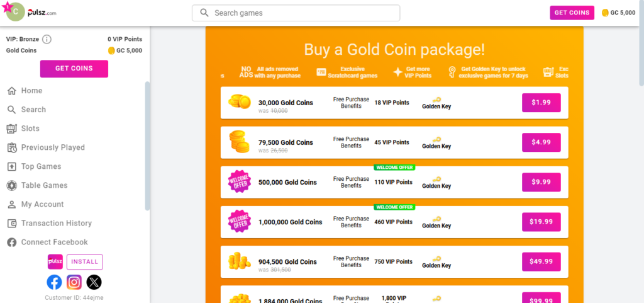
Task: Open Table Games section
Action: [44, 185]
